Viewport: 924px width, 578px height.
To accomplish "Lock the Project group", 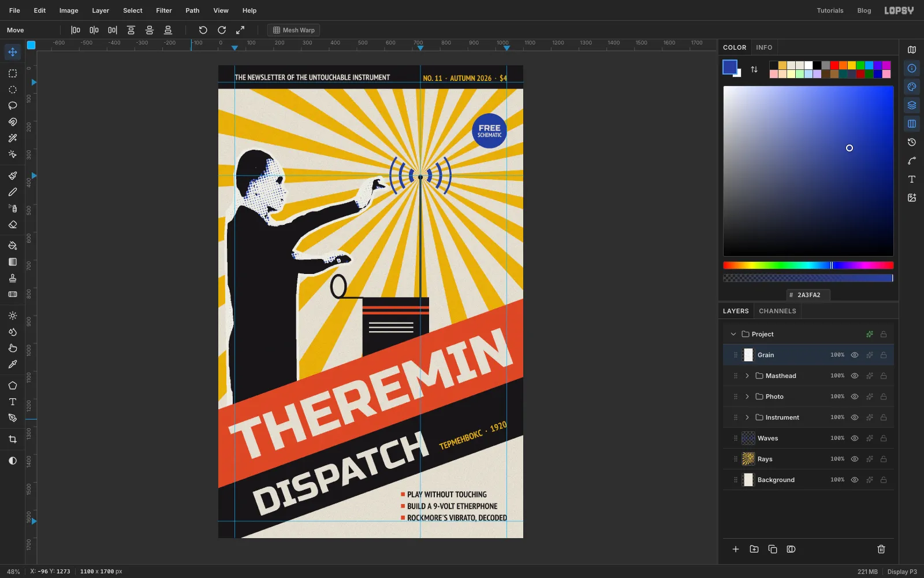I will (884, 334).
